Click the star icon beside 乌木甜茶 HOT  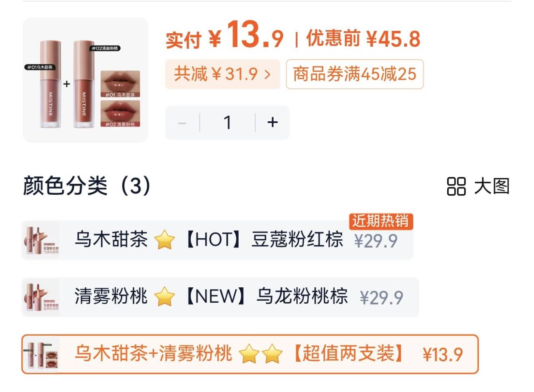pos(164,241)
